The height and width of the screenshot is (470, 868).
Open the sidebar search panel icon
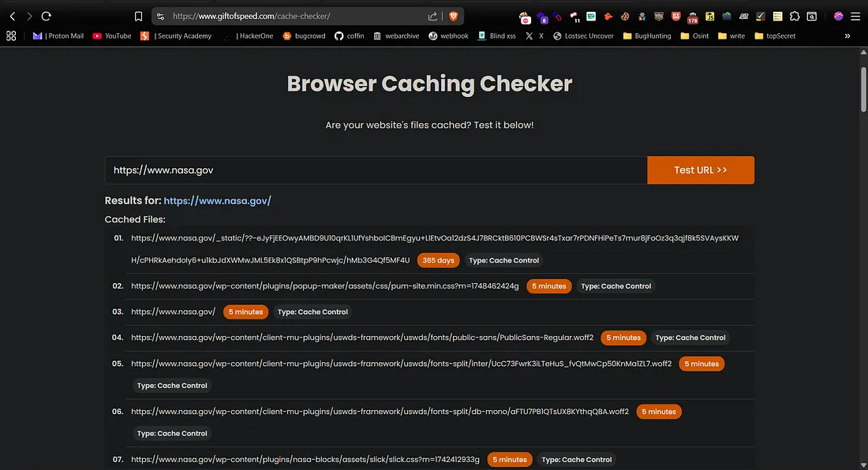point(811,17)
